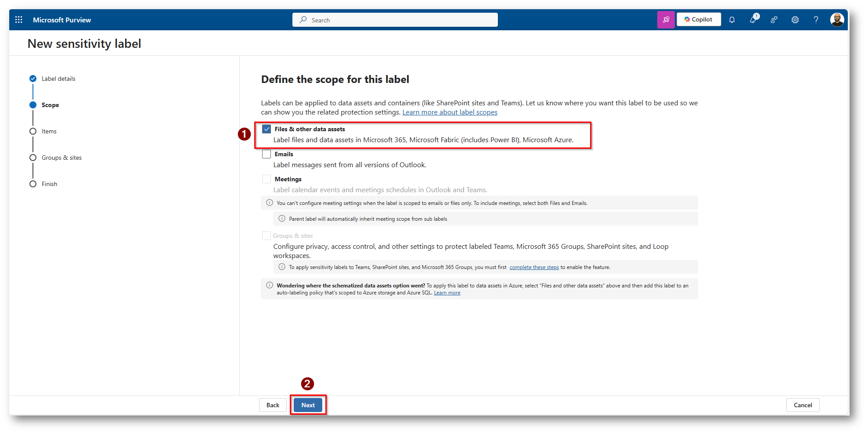Open the help question mark
868x434 pixels.
[x=816, y=20]
